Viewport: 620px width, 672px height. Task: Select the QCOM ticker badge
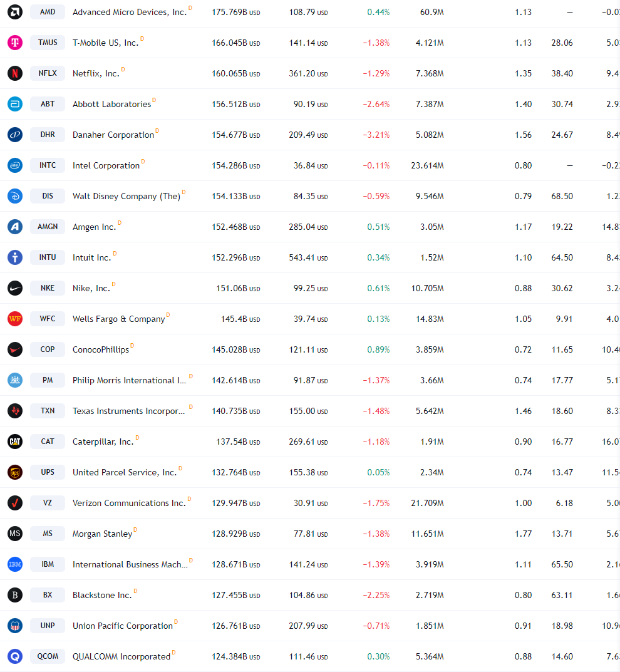pos(48,656)
